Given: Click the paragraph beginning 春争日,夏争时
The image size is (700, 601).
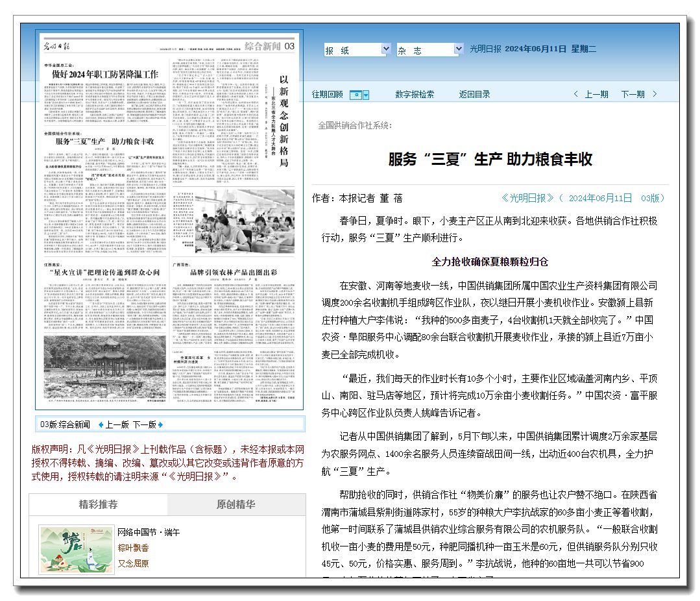Looking at the screenshot, I should click(x=490, y=229).
